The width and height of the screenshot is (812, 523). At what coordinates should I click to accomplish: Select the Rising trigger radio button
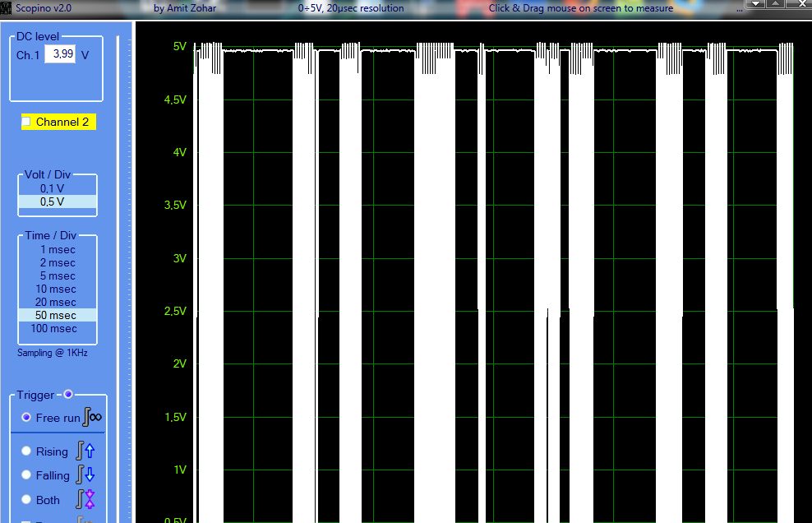pos(26,451)
